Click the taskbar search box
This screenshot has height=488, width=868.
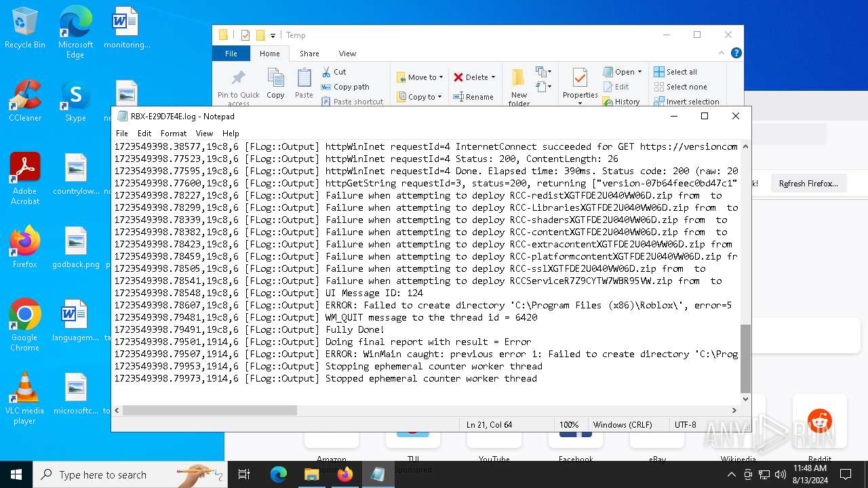(130, 474)
